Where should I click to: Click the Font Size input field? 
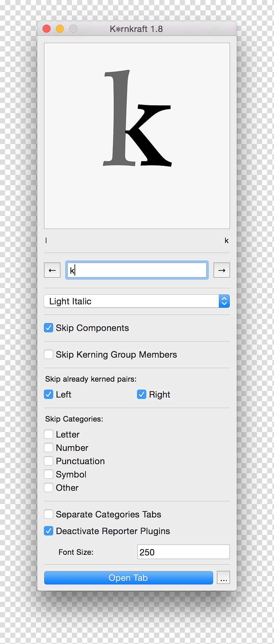pos(184,552)
